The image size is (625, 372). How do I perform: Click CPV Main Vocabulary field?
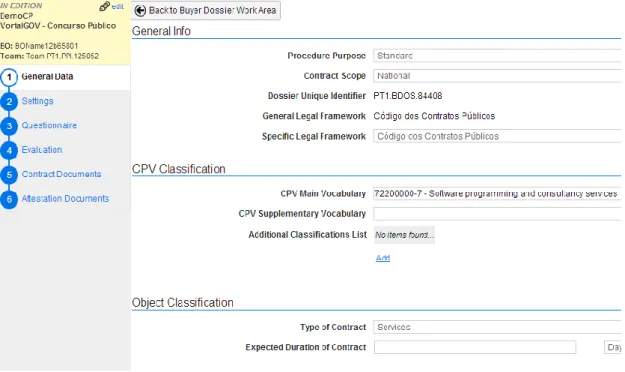[x=497, y=193]
